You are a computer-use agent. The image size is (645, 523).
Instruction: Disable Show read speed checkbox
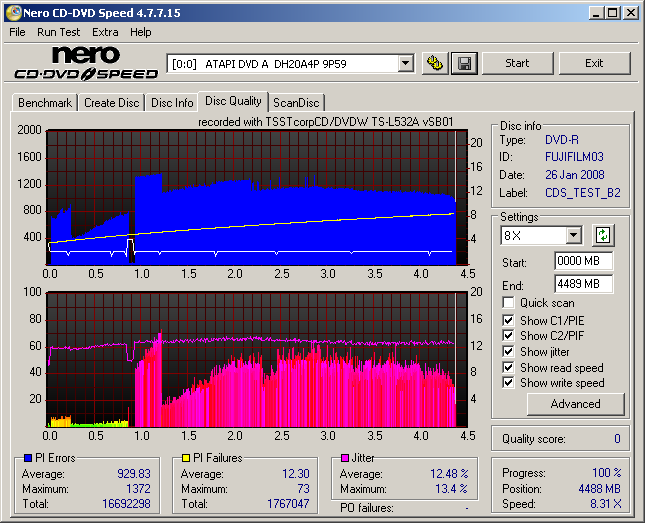coord(508,367)
